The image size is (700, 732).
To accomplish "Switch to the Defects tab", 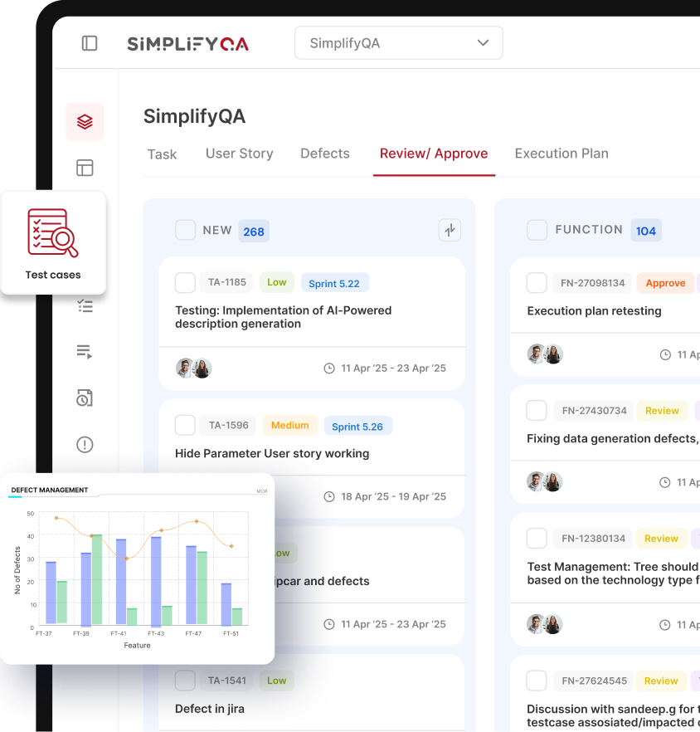I will [324, 154].
